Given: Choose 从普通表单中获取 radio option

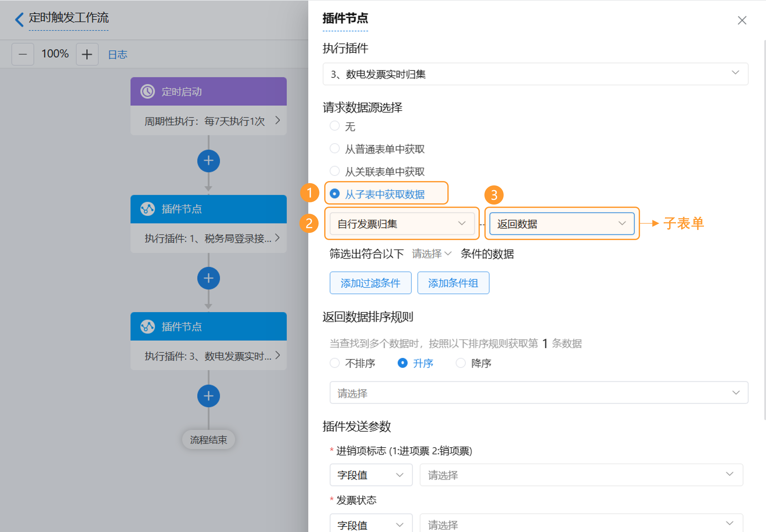Looking at the screenshot, I should coord(334,149).
